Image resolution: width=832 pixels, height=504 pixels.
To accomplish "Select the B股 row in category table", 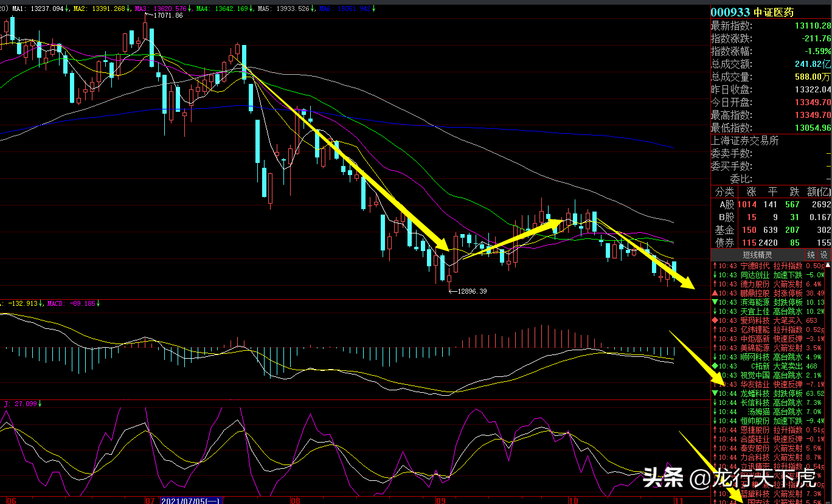I will tap(771, 218).
